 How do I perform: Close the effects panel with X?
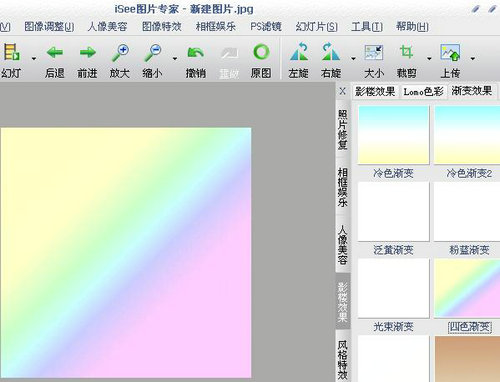tap(342, 91)
